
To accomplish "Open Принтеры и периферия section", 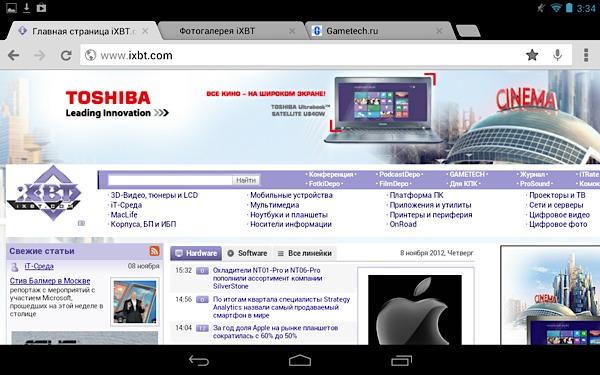I will click(x=430, y=215).
